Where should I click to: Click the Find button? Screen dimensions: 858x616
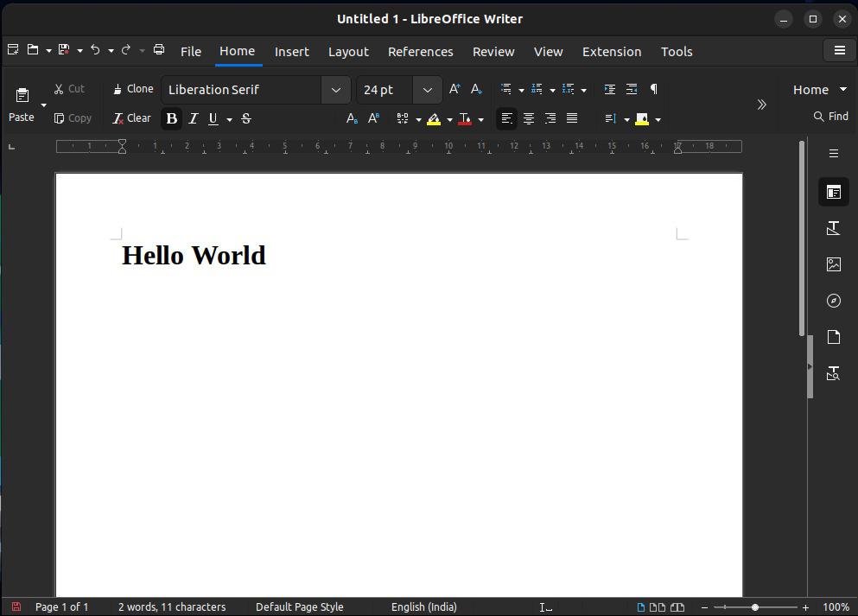830,116
